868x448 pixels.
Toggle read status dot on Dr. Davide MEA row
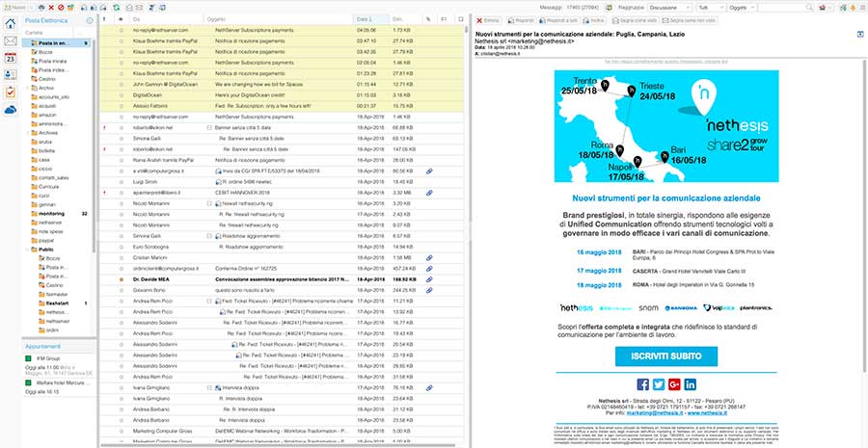pyautogui.click(x=122, y=279)
